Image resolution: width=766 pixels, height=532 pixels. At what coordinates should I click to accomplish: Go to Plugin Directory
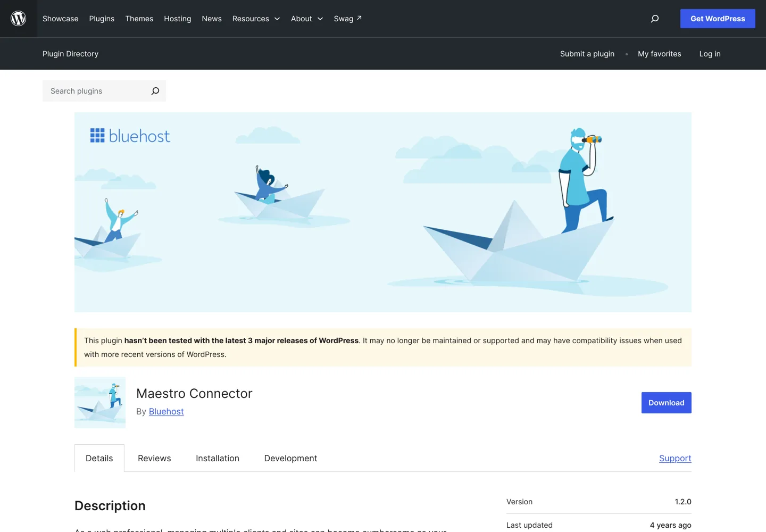click(70, 54)
